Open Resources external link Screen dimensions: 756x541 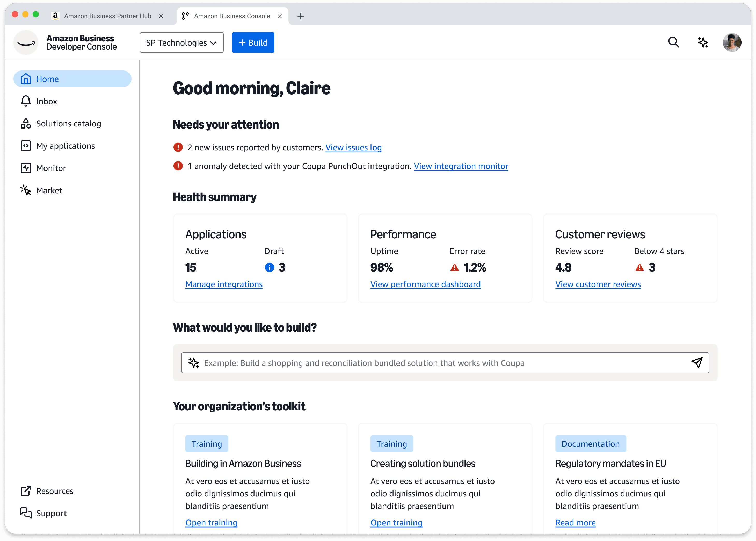coord(54,491)
